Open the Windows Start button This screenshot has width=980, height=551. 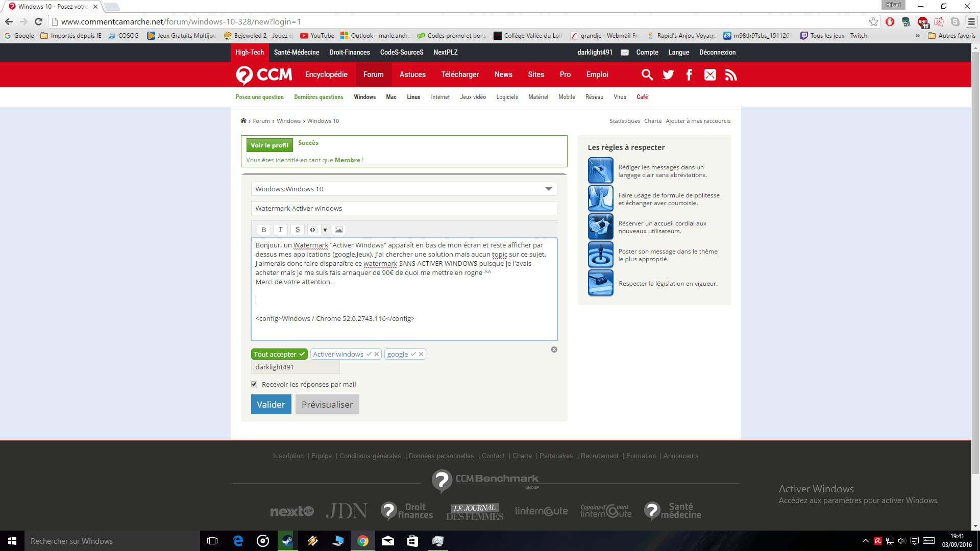click(12, 541)
